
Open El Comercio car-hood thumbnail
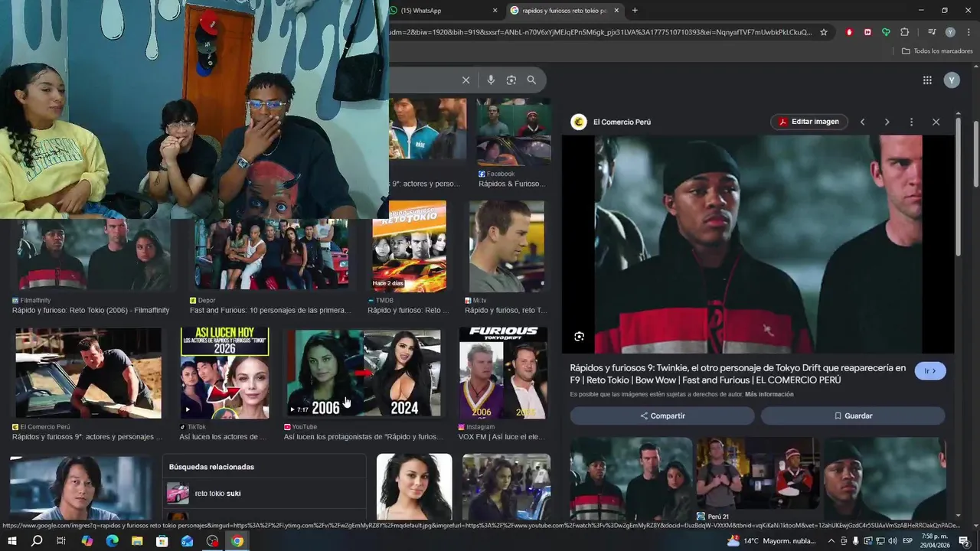click(x=88, y=373)
